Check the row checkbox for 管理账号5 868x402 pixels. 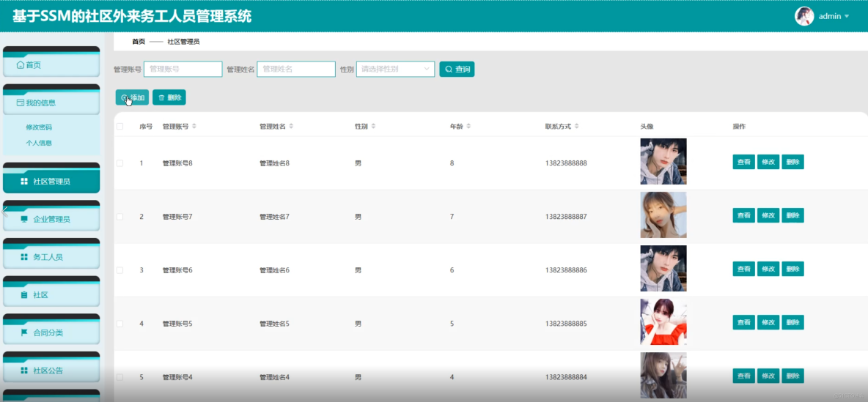coord(119,324)
